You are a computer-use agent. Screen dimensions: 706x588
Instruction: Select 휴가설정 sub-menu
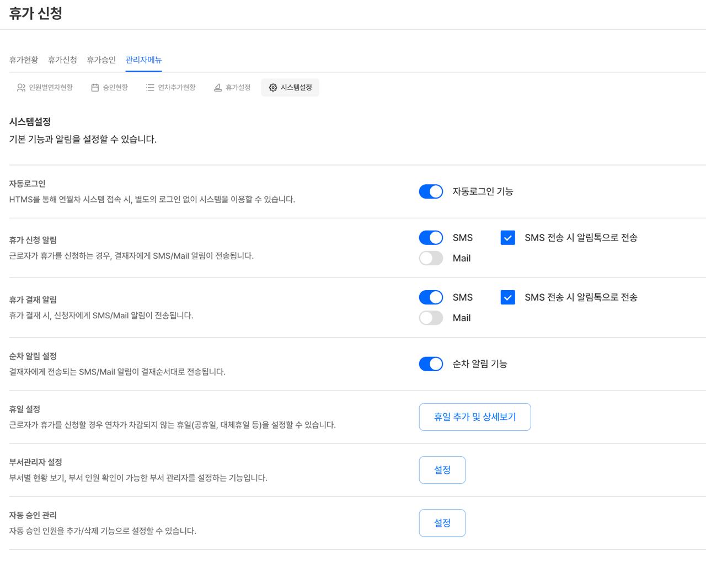point(232,88)
